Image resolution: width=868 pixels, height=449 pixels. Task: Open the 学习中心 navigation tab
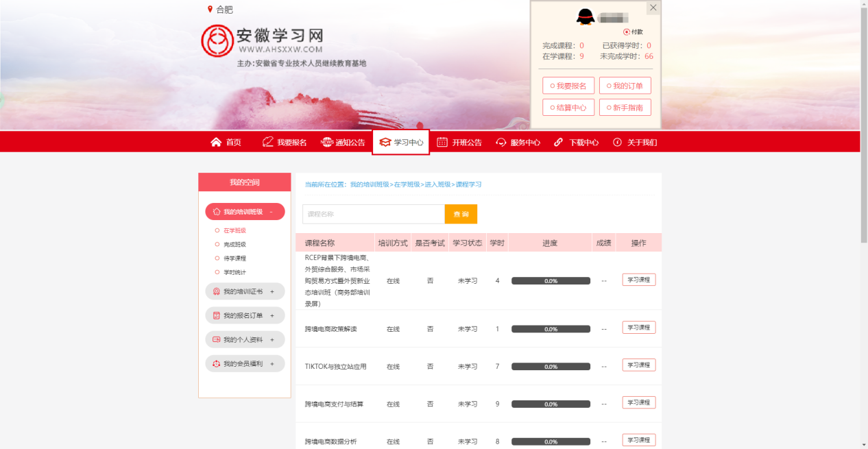(401, 142)
